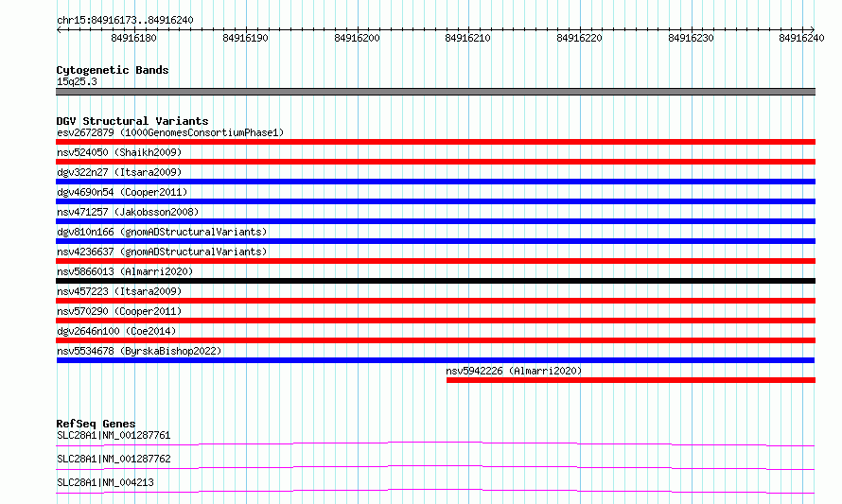Open the nsv457223 (Itsara2009) label
The image size is (842, 504).
(119, 291)
